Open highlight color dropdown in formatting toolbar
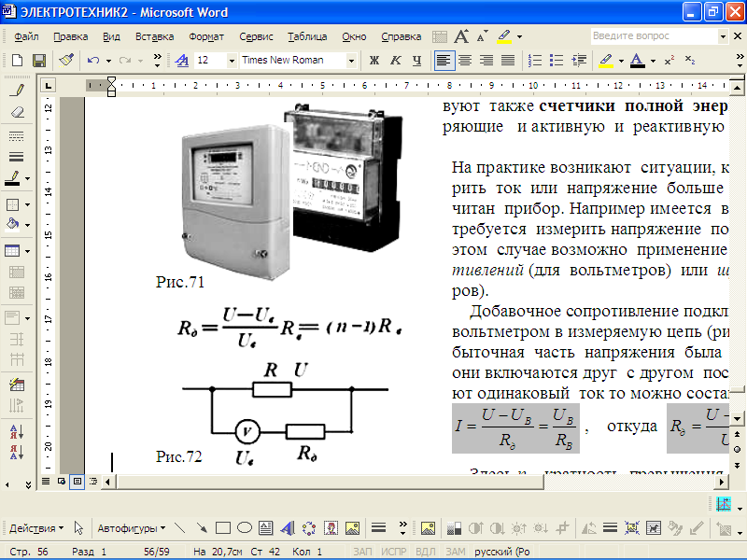This screenshot has width=747, height=560. click(621, 61)
